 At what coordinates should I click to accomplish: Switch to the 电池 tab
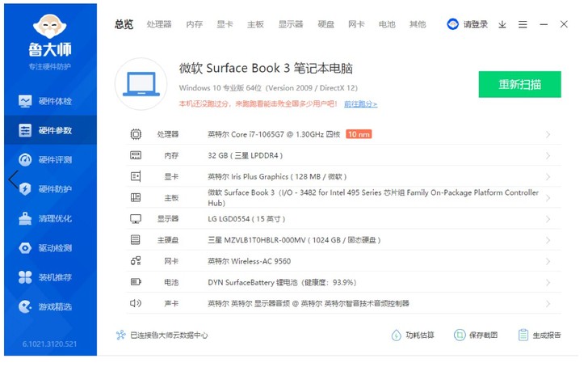[387, 25]
